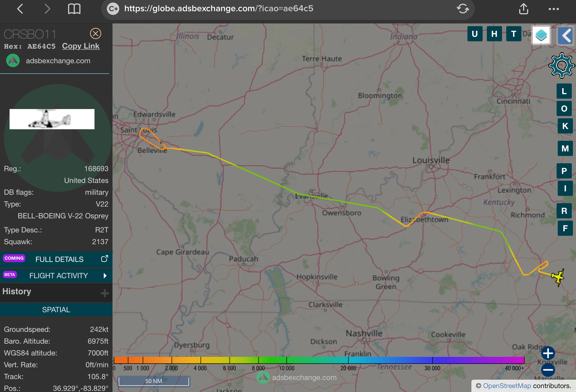Open the map layers selector icon
This screenshot has width=576, height=392.
[541, 35]
